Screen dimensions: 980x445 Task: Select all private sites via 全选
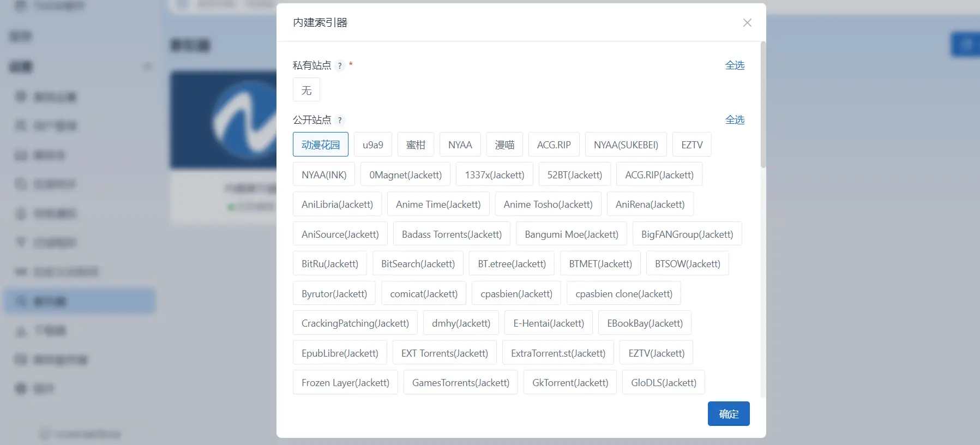pyautogui.click(x=735, y=65)
